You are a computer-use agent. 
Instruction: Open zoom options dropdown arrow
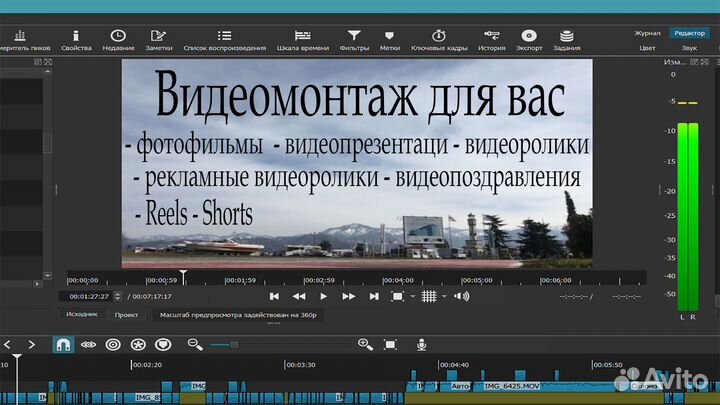pos(412,297)
